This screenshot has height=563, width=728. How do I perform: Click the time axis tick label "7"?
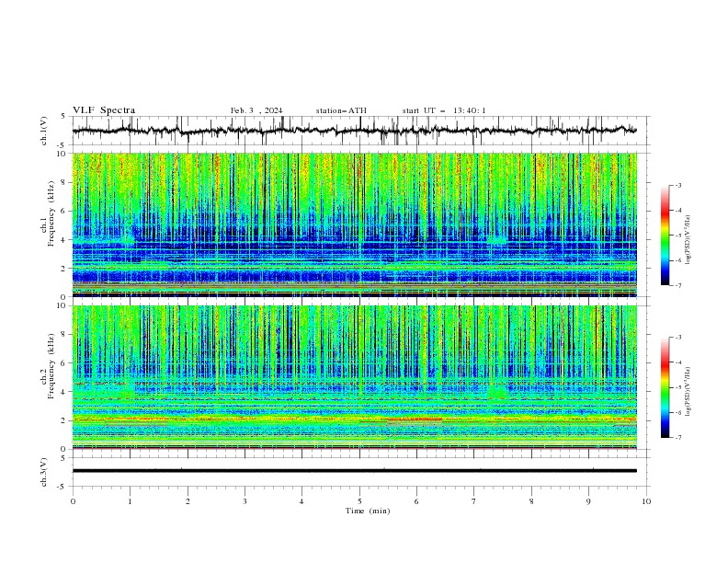click(474, 501)
